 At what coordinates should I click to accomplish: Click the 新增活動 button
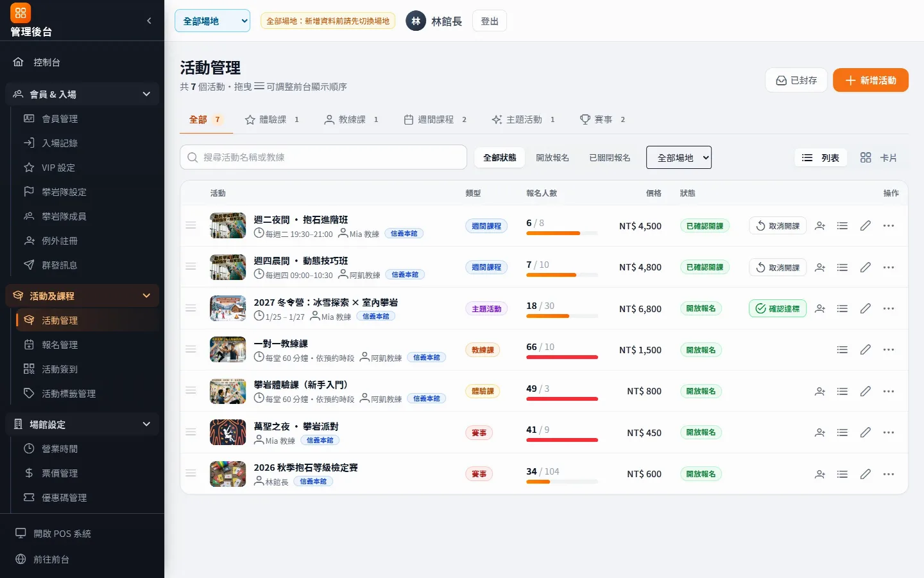(871, 80)
